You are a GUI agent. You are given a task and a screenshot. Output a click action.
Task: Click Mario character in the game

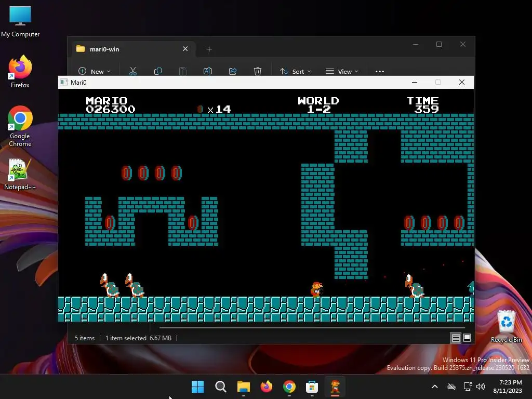[x=316, y=289]
